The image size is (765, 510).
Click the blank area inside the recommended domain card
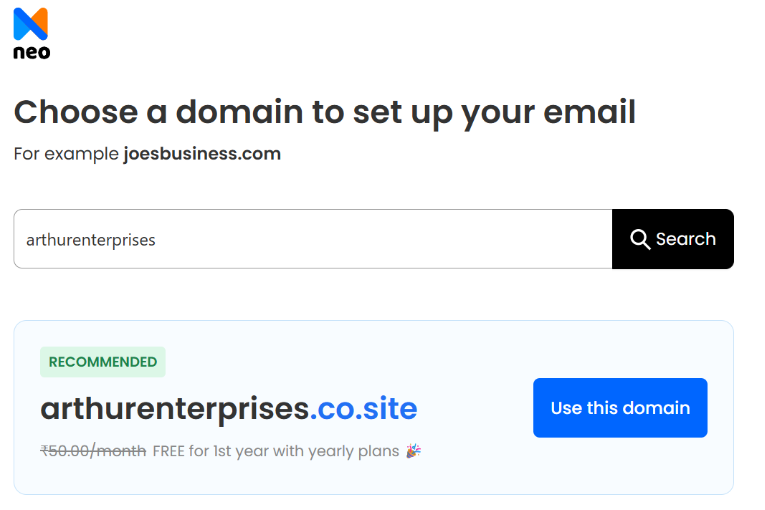(x=470, y=362)
